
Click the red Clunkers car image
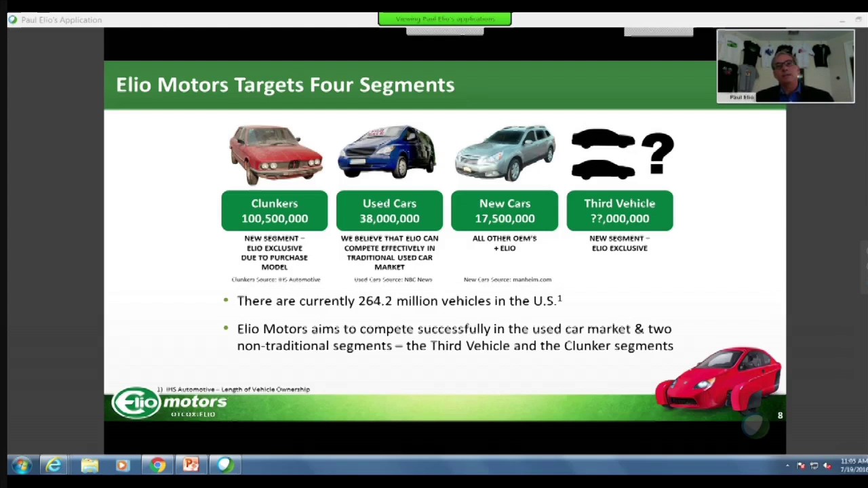tap(275, 155)
